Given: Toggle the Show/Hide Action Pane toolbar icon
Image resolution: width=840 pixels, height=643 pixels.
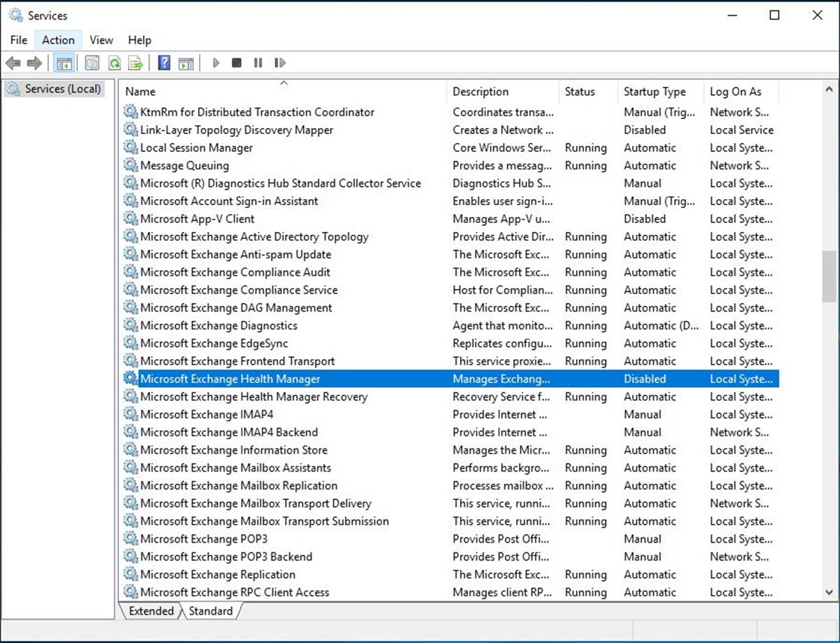Looking at the screenshot, I should (186, 64).
